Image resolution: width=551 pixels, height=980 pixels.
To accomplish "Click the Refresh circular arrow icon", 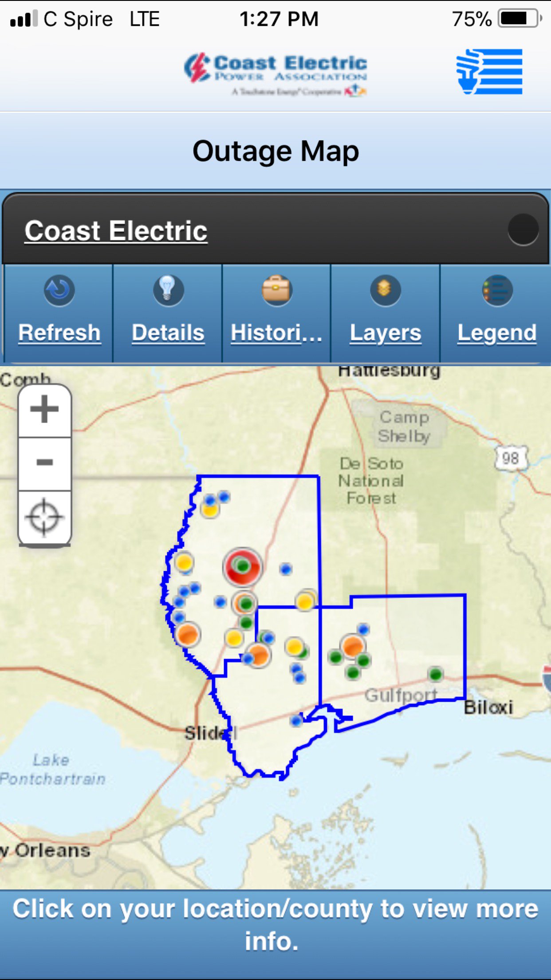I will [x=59, y=290].
